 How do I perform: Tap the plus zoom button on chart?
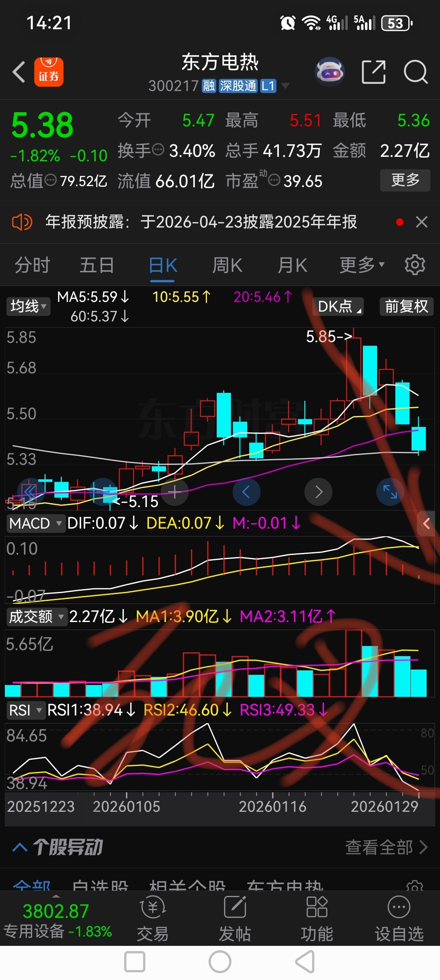pyautogui.click(x=175, y=492)
